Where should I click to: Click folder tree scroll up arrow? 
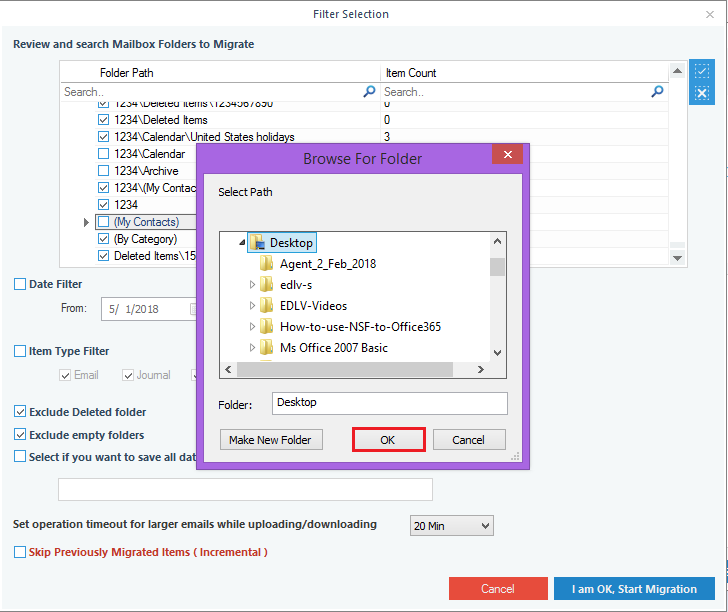pyautogui.click(x=497, y=241)
